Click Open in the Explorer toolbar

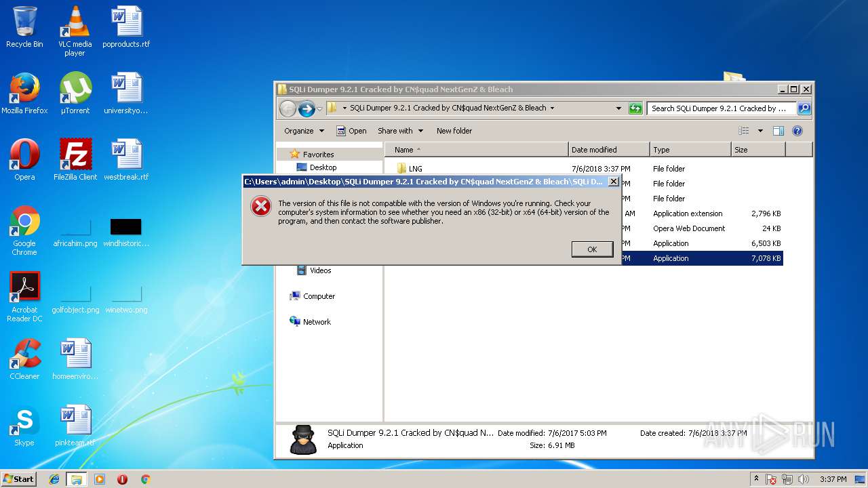tap(351, 131)
